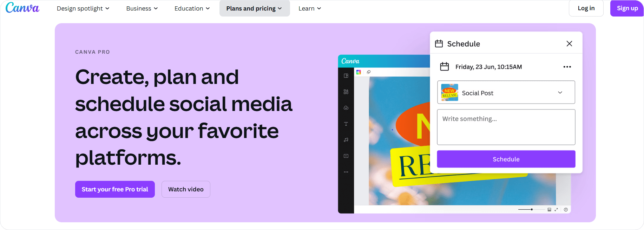This screenshot has height=230, width=644.
Task: Click the purple Schedule button
Action: [x=506, y=159]
